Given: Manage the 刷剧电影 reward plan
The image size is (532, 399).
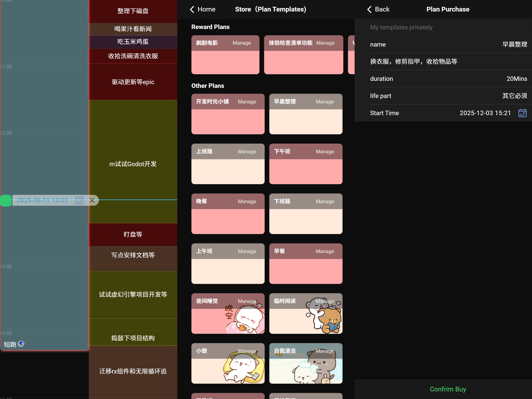Looking at the screenshot, I should (242, 43).
